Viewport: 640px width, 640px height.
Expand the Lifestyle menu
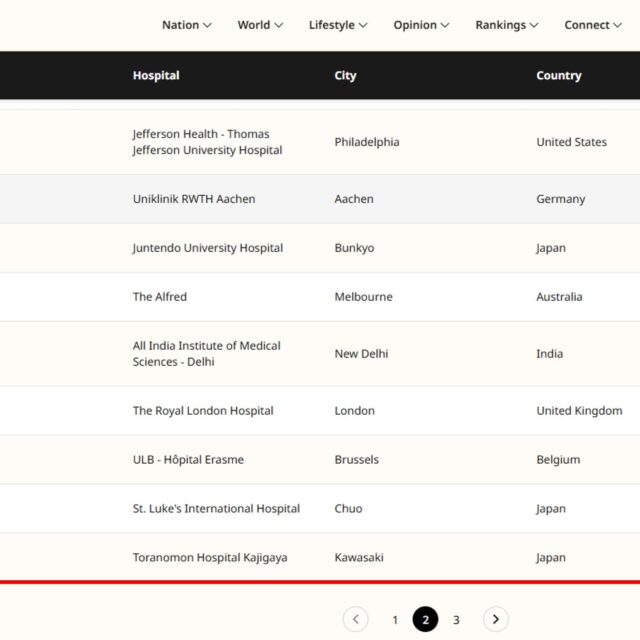point(338,25)
